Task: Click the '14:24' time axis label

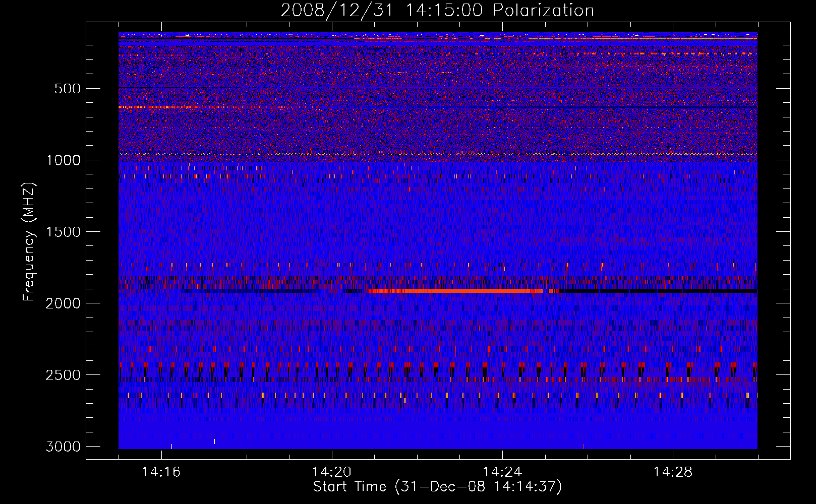Action: pyautogui.click(x=502, y=472)
